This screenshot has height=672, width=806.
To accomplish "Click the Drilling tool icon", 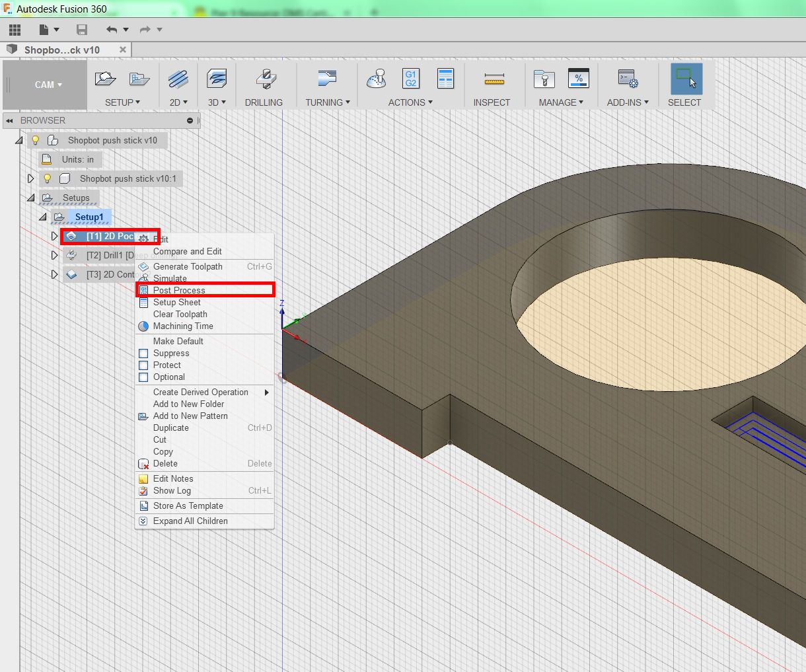I will (266, 79).
